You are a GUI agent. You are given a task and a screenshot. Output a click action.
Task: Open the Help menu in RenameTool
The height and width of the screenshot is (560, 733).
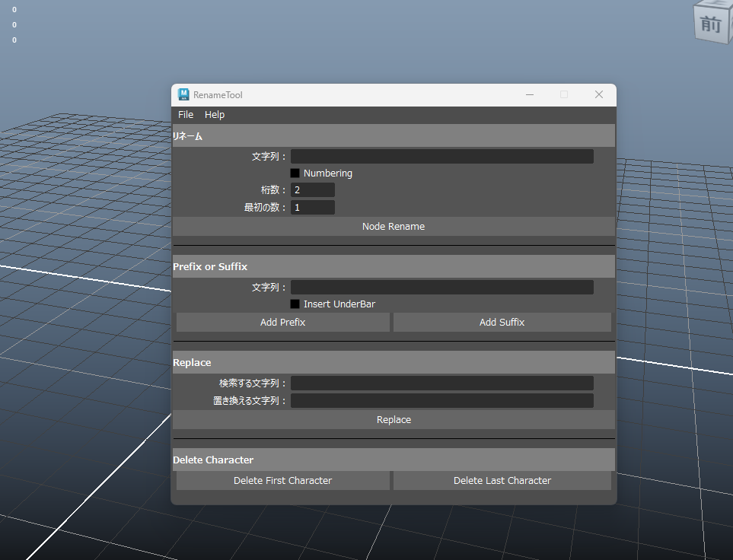pyautogui.click(x=215, y=115)
